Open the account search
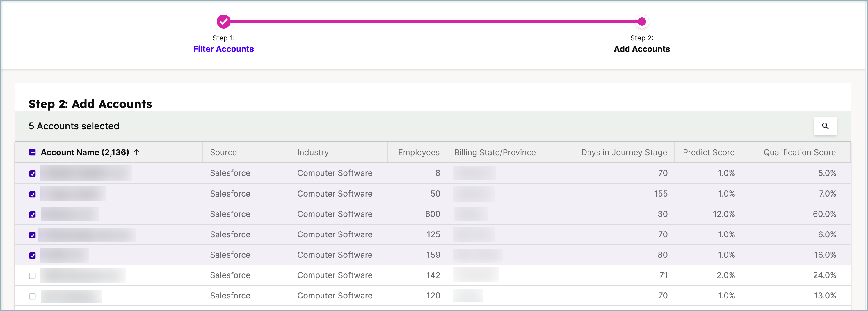The image size is (868, 311). click(x=825, y=126)
